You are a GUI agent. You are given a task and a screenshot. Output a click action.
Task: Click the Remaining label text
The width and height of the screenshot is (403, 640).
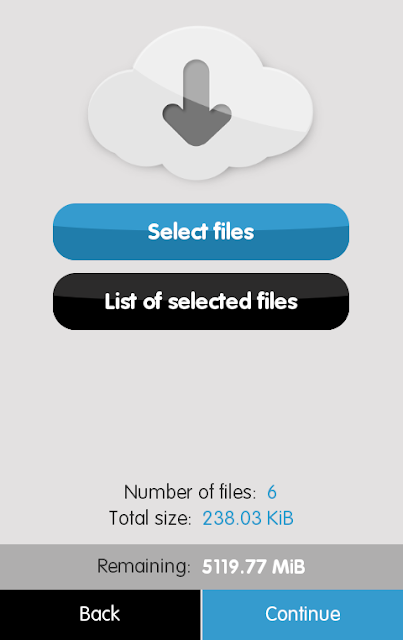click(144, 567)
